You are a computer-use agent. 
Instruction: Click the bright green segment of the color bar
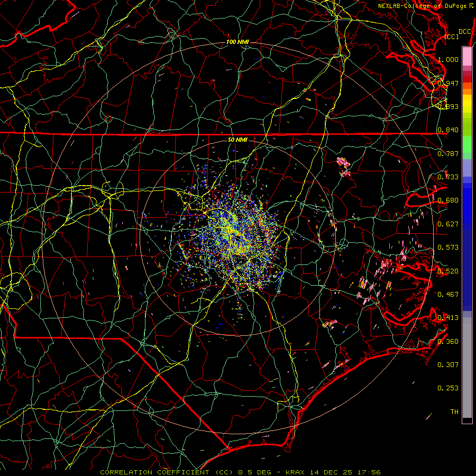point(467,144)
